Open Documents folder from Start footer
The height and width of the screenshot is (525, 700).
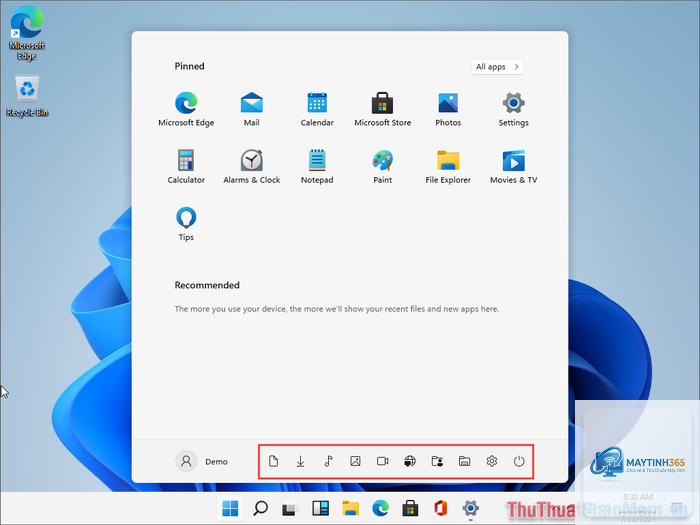pyautogui.click(x=273, y=461)
